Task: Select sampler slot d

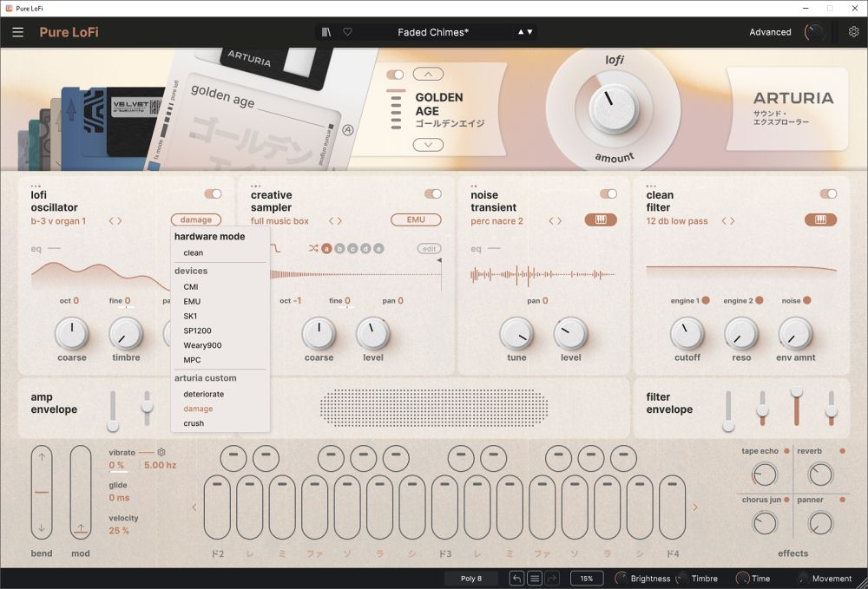Action: [x=365, y=249]
